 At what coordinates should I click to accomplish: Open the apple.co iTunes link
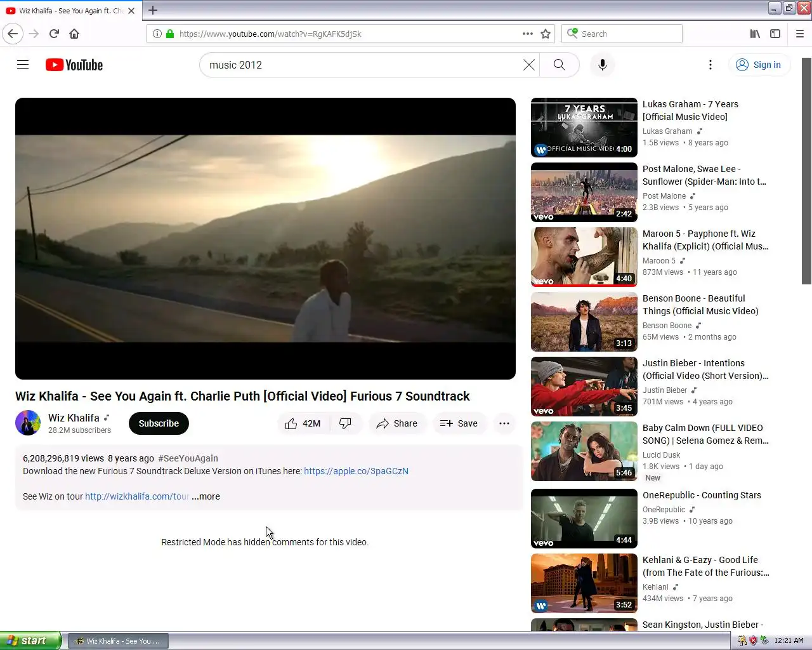point(356,471)
